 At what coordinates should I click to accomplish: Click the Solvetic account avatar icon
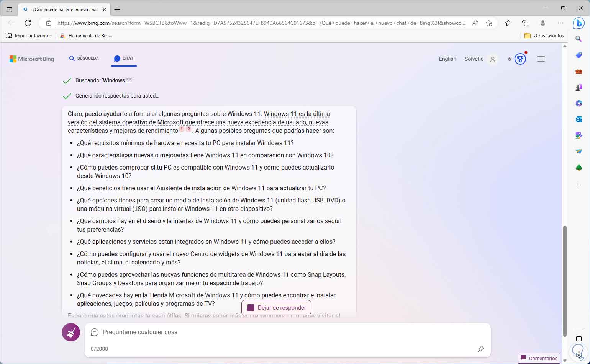tap(493, 59)
